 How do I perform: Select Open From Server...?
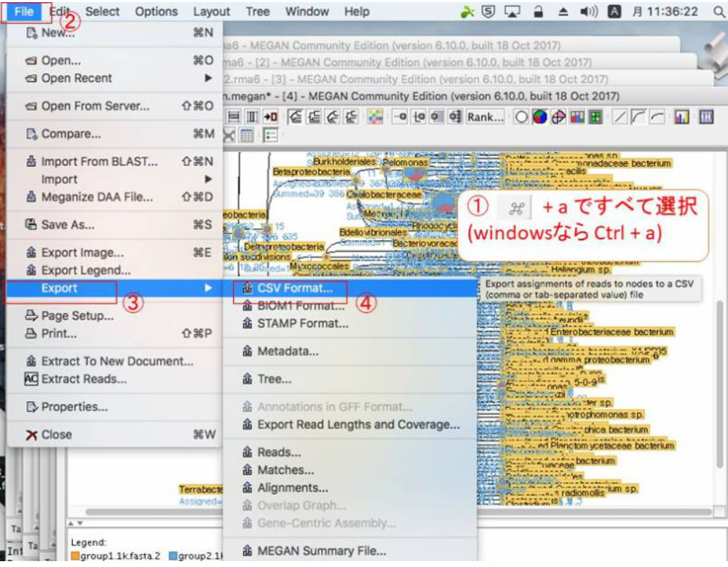pyautogui.click(x=115, y=106)
